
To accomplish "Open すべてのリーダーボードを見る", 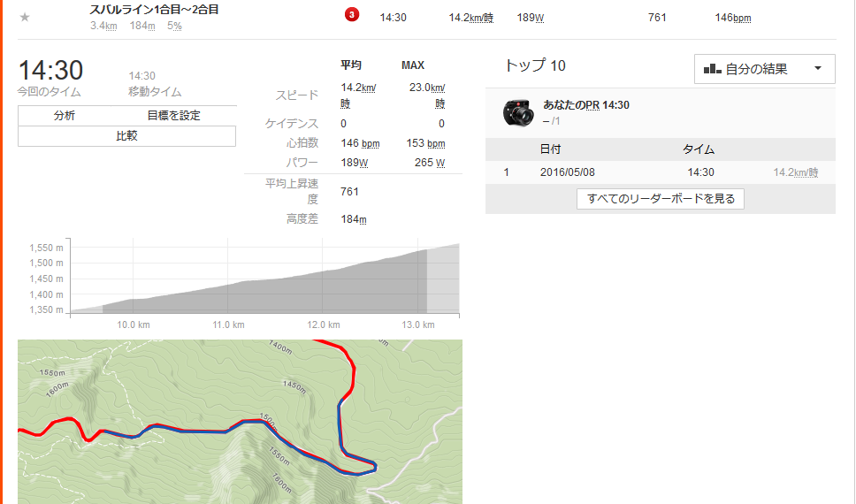I will click(x=661, y=199).
